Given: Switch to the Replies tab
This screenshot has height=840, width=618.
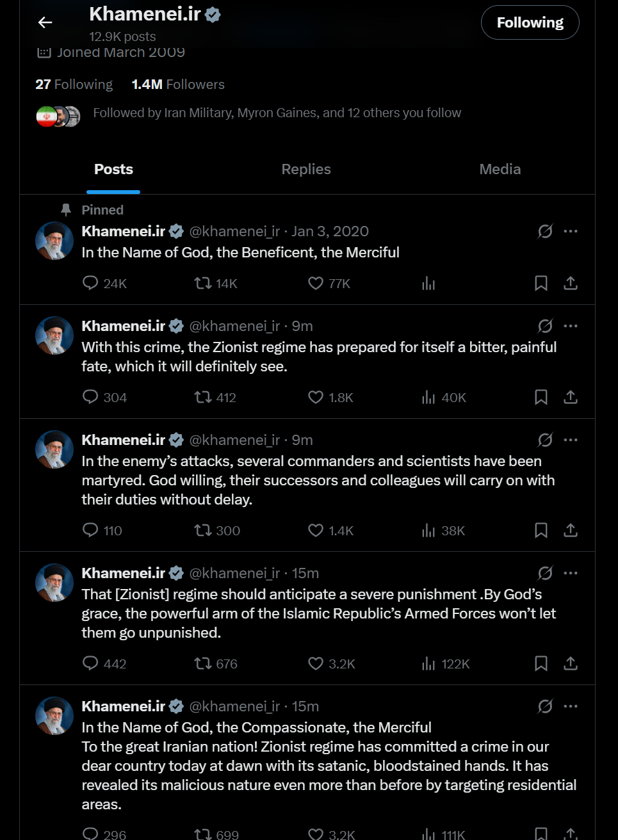Looking at the screenshot, I should pos(306,169).
